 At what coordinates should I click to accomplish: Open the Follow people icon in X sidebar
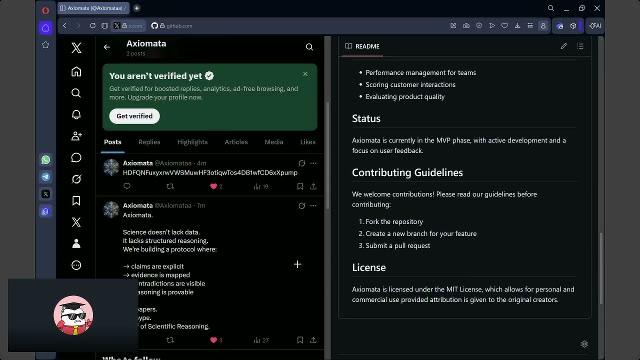pos(76,136)
